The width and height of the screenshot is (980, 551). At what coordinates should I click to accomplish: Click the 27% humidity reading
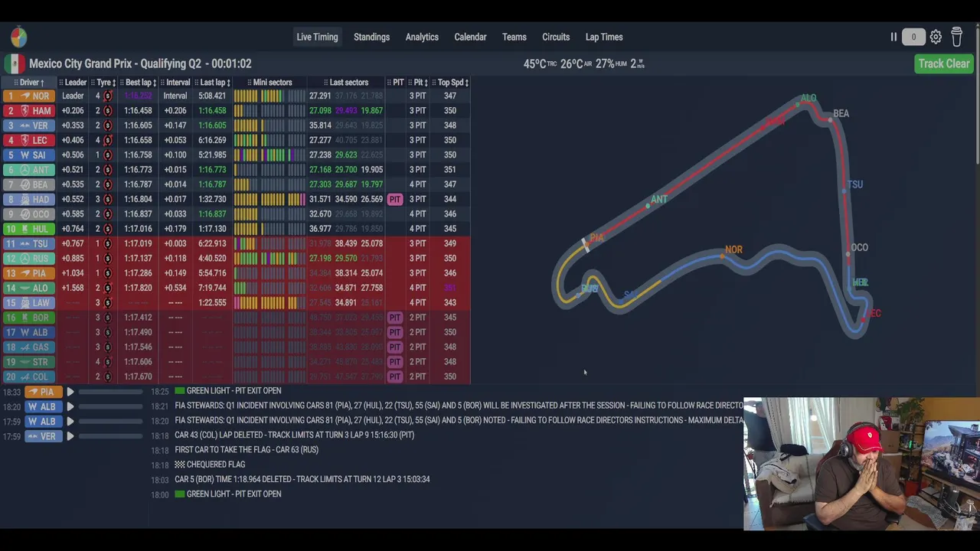click(x=609, y=64)
